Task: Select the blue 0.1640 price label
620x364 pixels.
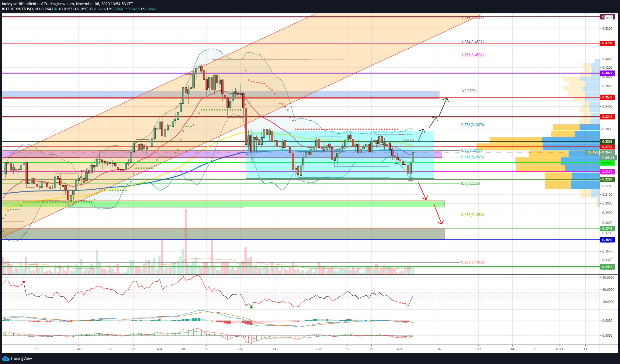Action: click(x=607, y=240)
